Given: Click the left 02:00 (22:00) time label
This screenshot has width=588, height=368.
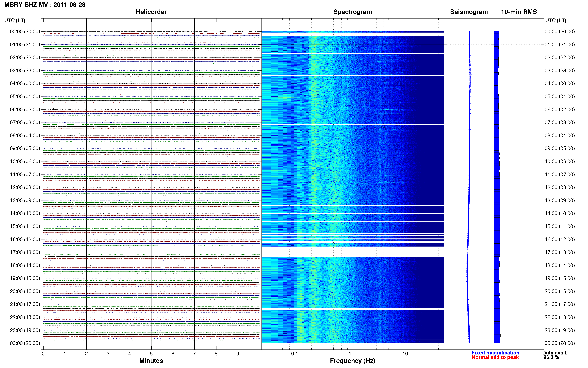Looking at the screenshot, I should pos(25,57).
